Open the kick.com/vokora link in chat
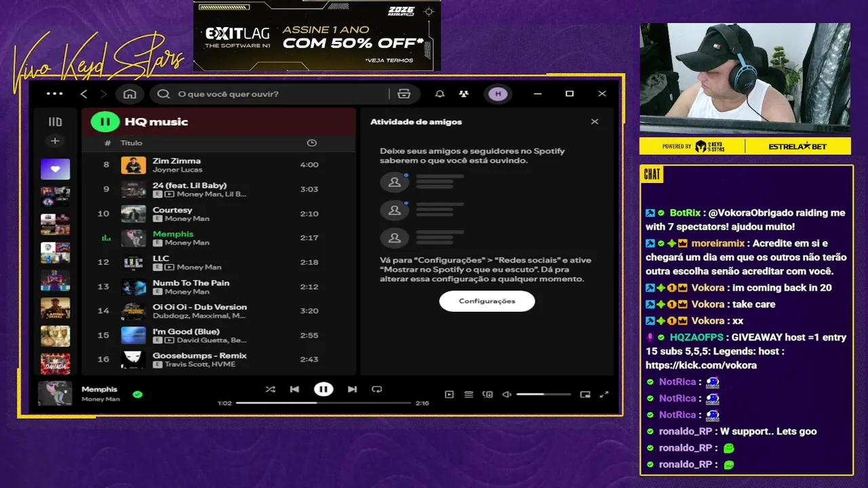This screenshot has width=868, height=488. pos(701,365)
